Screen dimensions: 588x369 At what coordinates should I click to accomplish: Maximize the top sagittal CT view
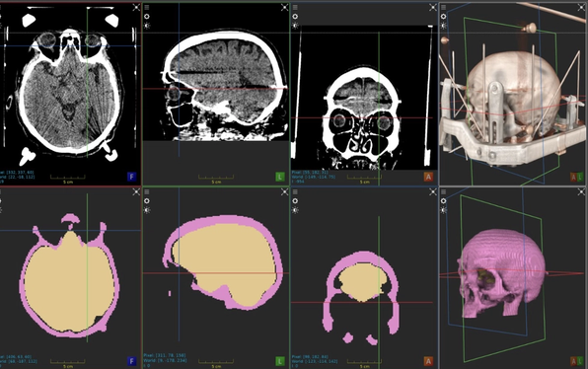(284, 7)
